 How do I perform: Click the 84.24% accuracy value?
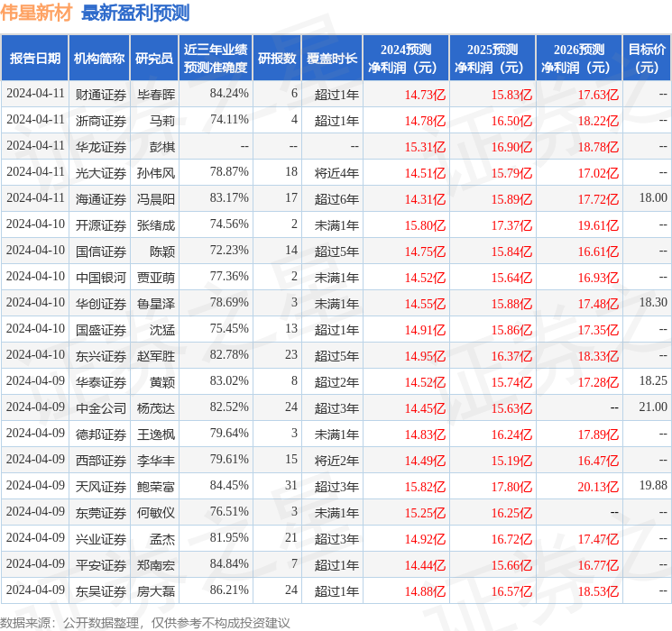click(229, 93)
